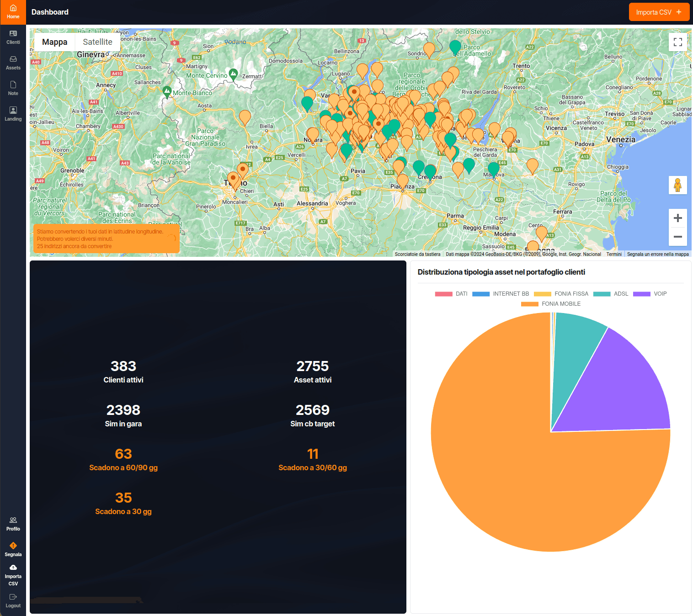Switch map to Satellite view

97,42
